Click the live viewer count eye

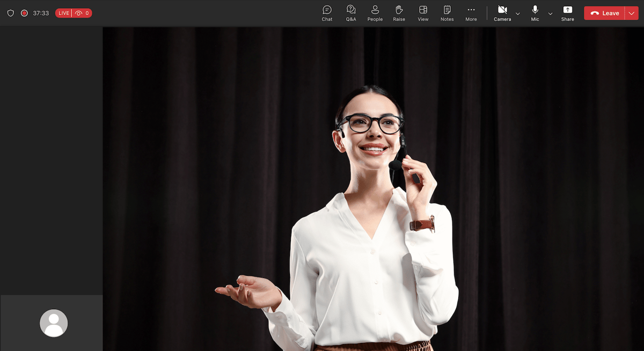point(79,13)
